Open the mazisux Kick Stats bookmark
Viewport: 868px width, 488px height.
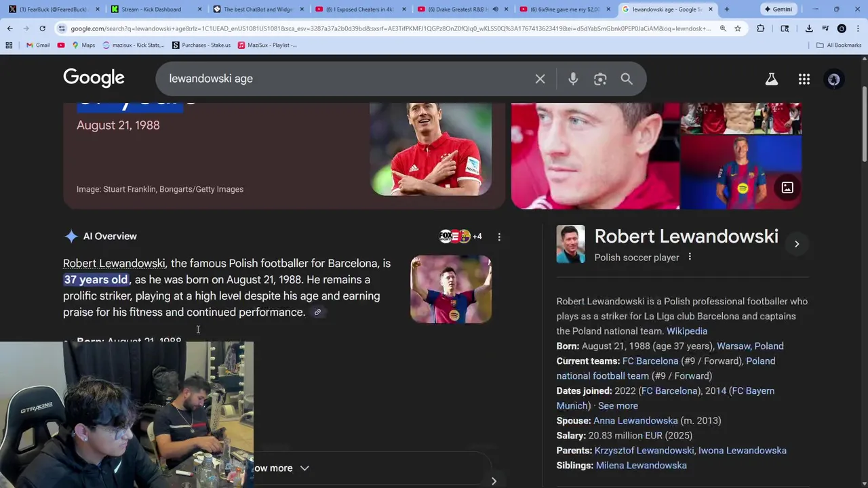point(133,45)
